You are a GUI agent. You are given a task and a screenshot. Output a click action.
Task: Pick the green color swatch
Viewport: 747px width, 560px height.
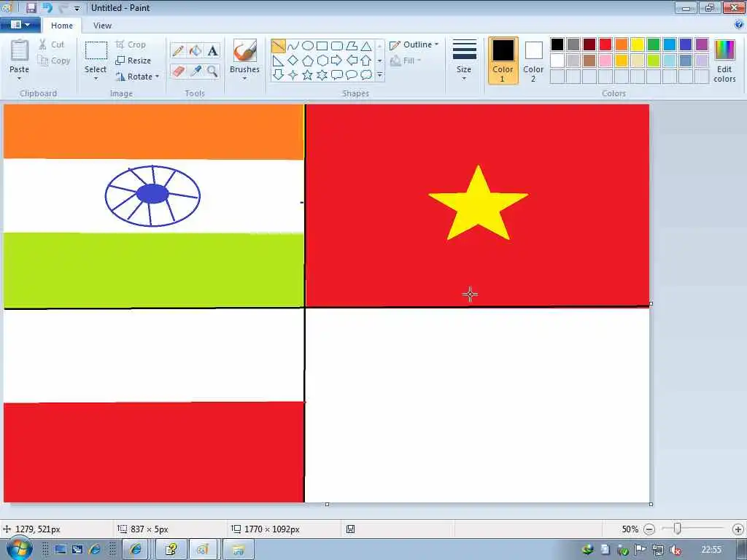click(654, 44)
